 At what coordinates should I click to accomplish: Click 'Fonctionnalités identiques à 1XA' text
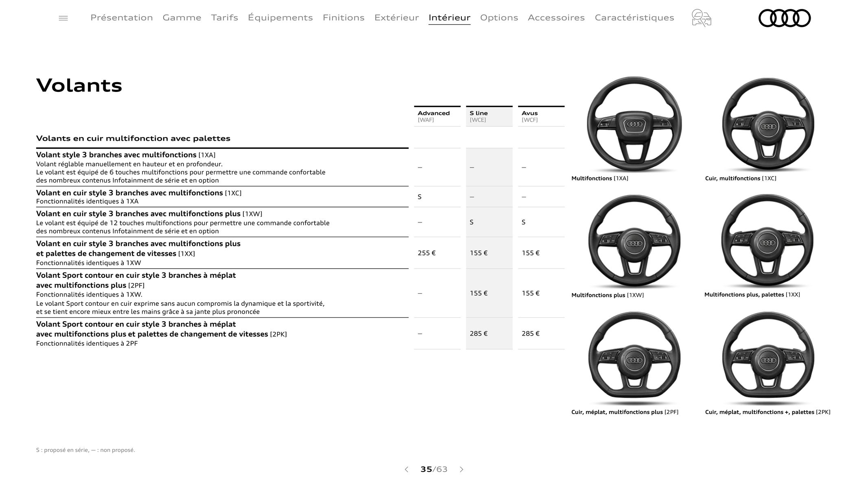click(87, 201)
